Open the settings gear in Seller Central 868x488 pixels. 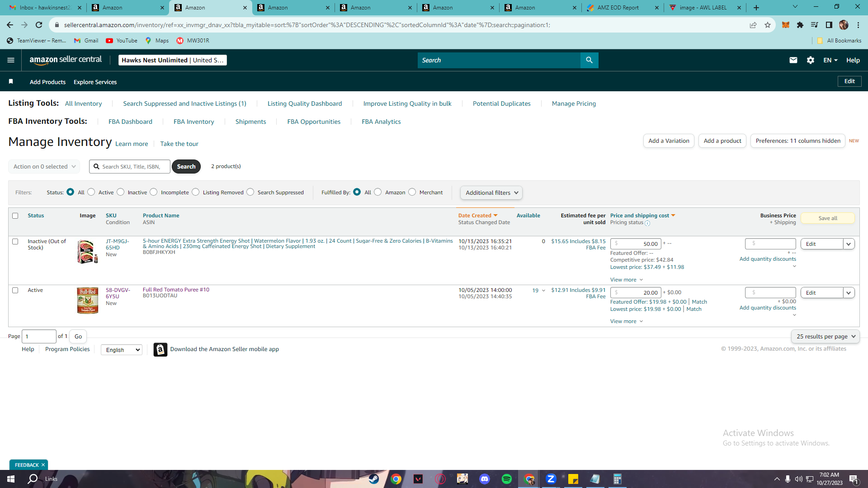[811, 60]
